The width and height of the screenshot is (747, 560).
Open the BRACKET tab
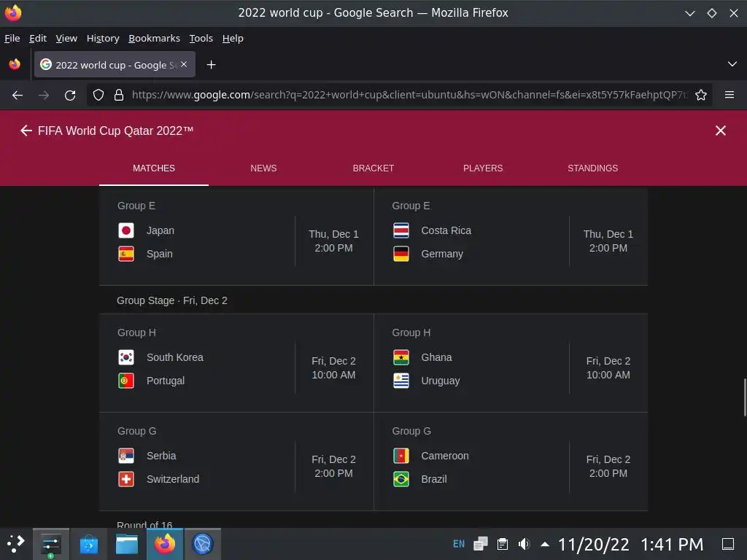373,168
